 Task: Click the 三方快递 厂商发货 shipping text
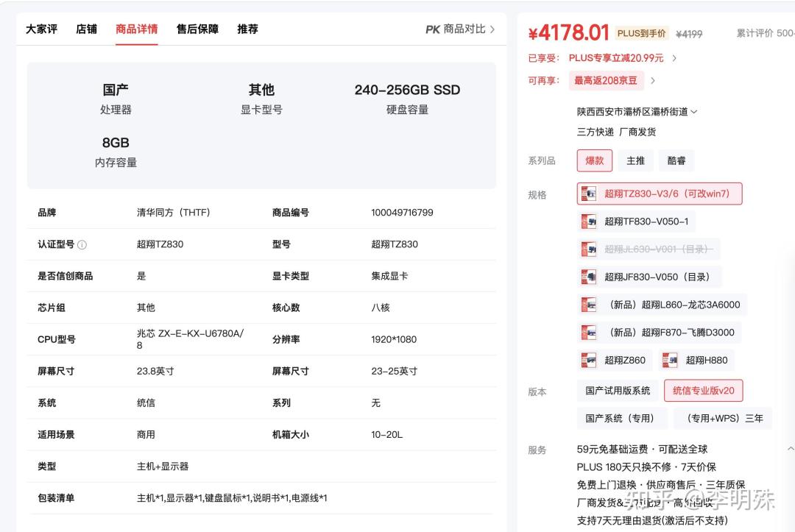pos(616,132)
